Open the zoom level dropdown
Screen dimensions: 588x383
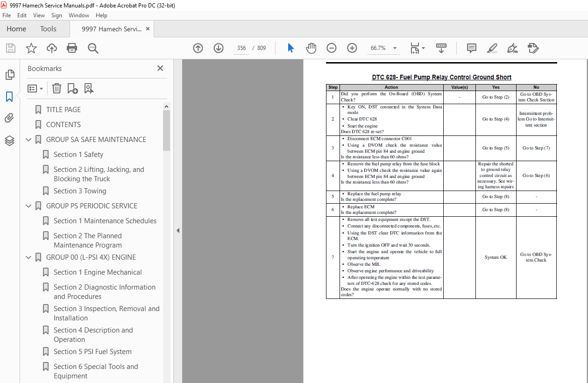[x=395, y=48]
